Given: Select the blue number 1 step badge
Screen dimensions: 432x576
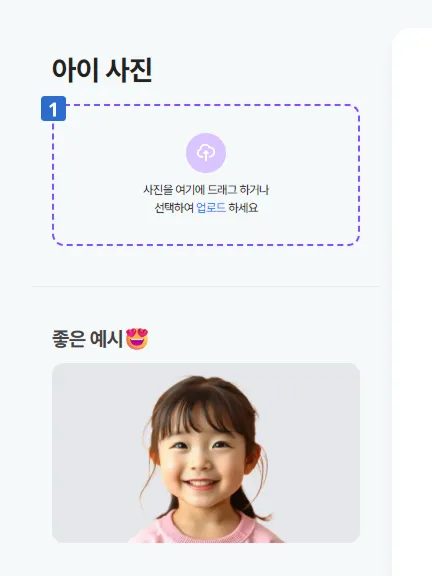Looking at the screenshot, I should pyautogui.click(x=53, y=109).
